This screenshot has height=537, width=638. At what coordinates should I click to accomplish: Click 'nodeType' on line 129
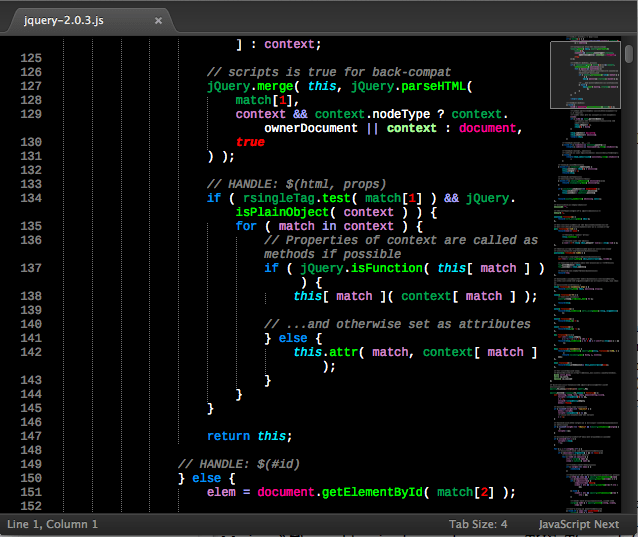(x=401, y=114)
